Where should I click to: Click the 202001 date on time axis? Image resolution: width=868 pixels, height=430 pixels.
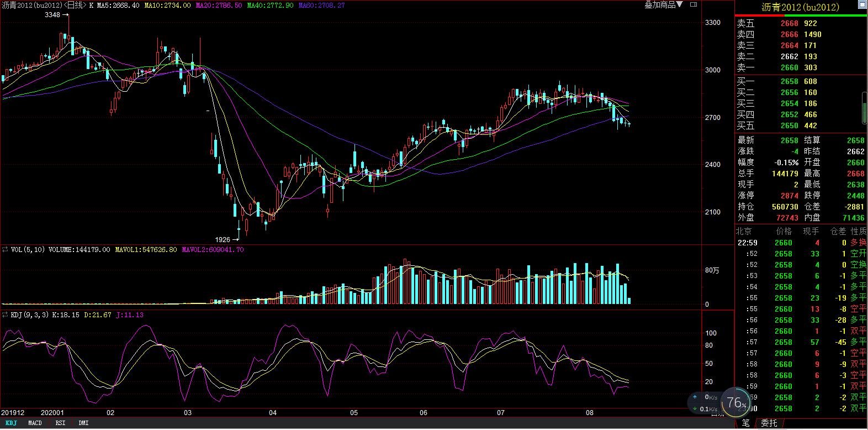pos(52,413)
